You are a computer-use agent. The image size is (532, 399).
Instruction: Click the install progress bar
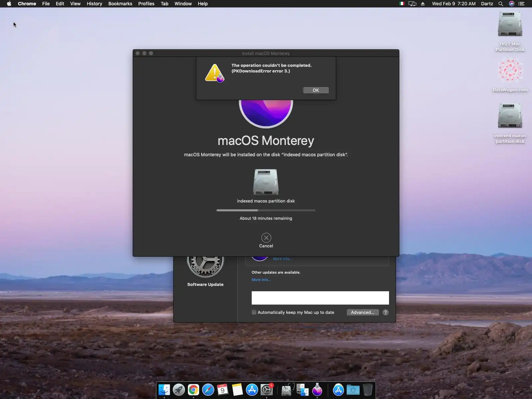click(x=266, y=210)
